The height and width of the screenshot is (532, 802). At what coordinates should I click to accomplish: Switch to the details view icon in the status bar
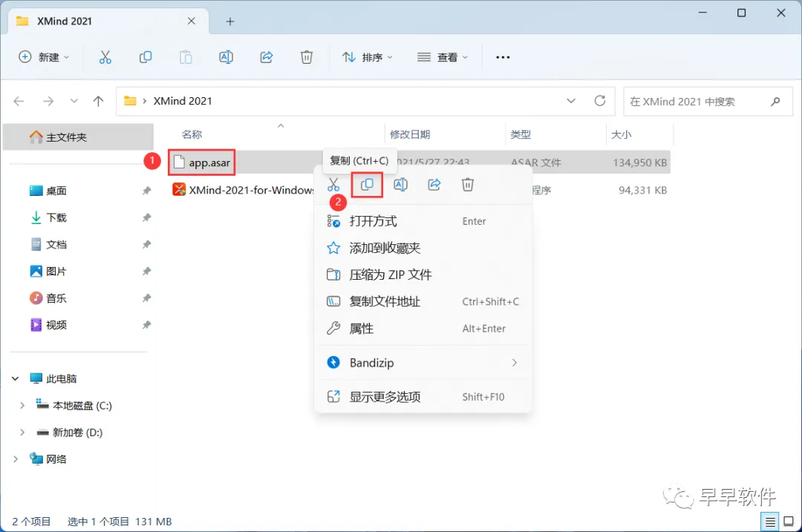click(x=770, y=522)
